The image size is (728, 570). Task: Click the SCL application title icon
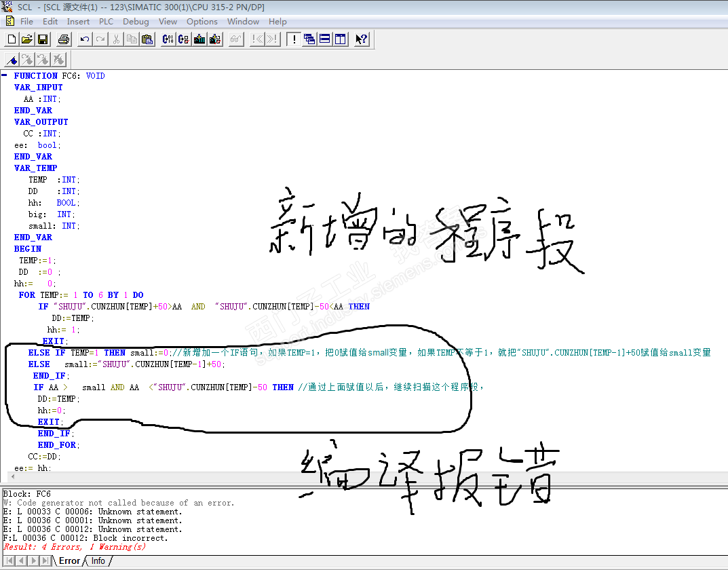point(7,7)
